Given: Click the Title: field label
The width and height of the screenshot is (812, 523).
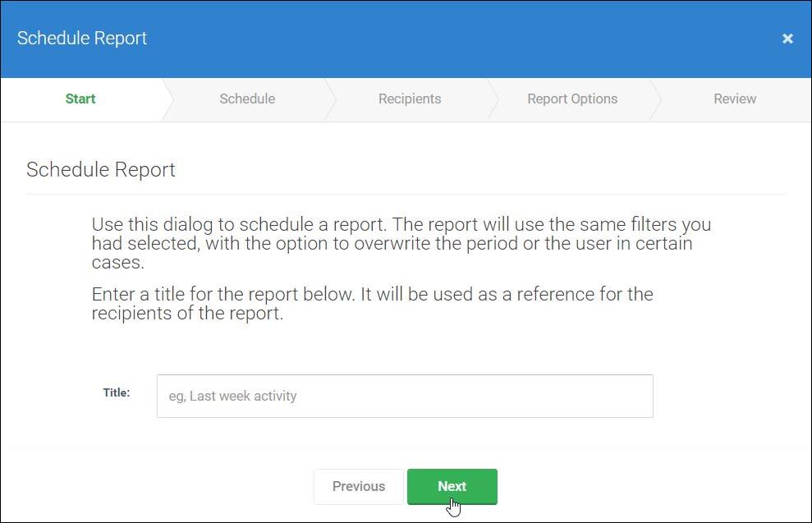Looking at the screenshot, I should tap(117, 392).
